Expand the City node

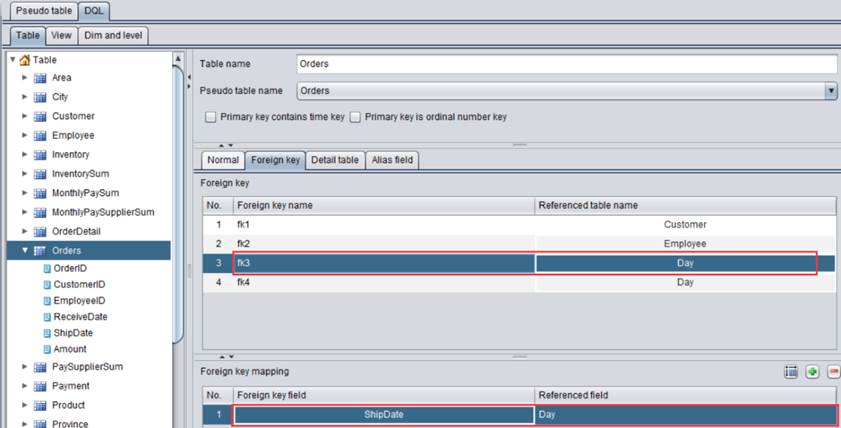(x=24, y=97)
